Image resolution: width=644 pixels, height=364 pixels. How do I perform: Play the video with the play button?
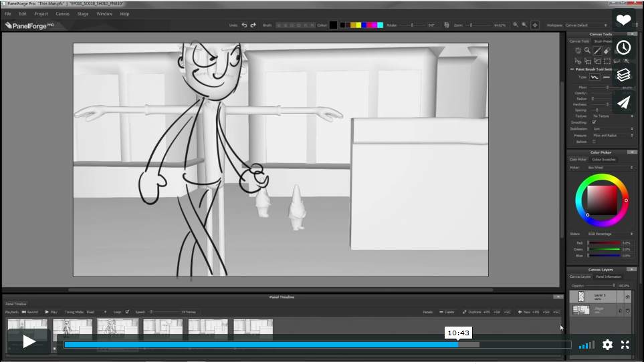[x=29, y=341]
